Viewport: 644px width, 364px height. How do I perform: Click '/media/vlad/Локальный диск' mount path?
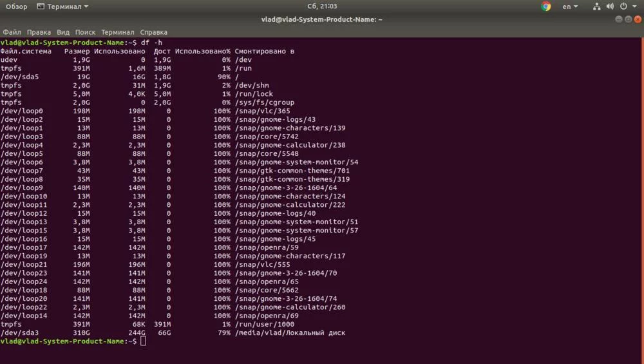click(x=290, y=333)
